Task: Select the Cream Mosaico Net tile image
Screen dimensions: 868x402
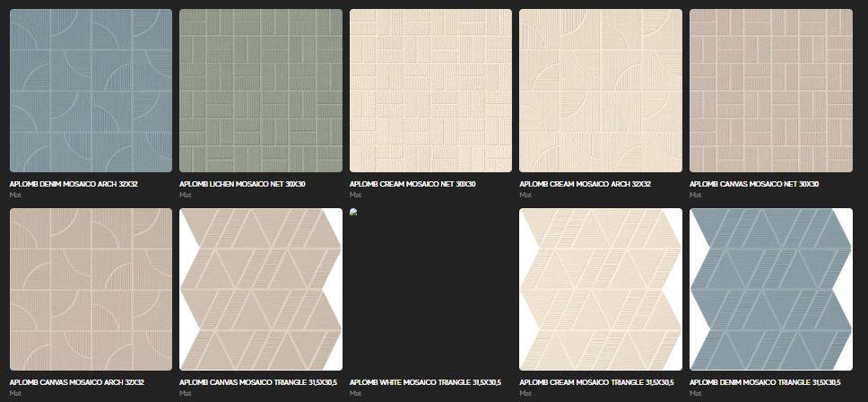Action: 430,91
